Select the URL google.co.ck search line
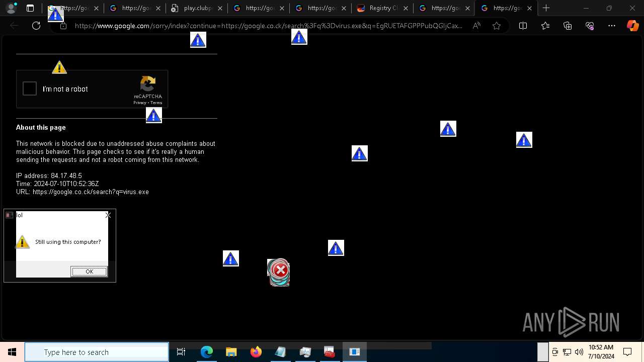 tap(83, 192)
